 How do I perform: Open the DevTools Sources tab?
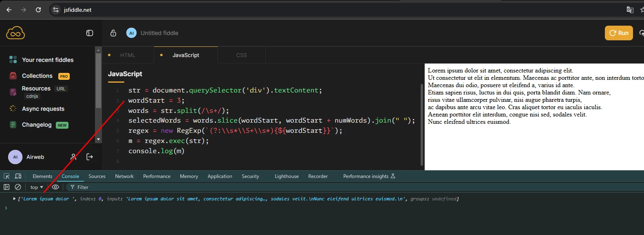[x=97, y=176]
